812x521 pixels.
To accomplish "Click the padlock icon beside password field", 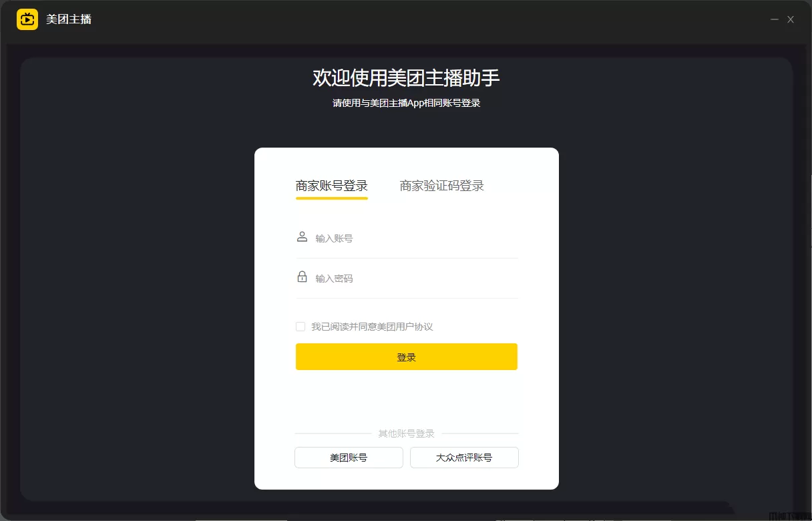I will pyautogui.click(x=302, y=277).
